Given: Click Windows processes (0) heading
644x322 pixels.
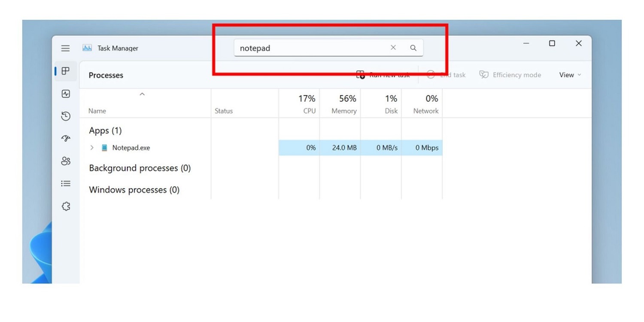Looking at the screenshot, I should click(x=134, y=190).
